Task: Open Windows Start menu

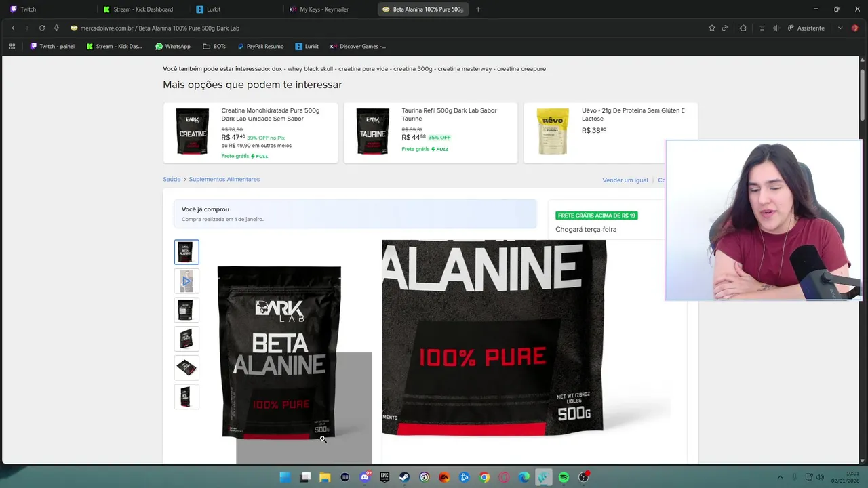Action: [x=285, y=477]
